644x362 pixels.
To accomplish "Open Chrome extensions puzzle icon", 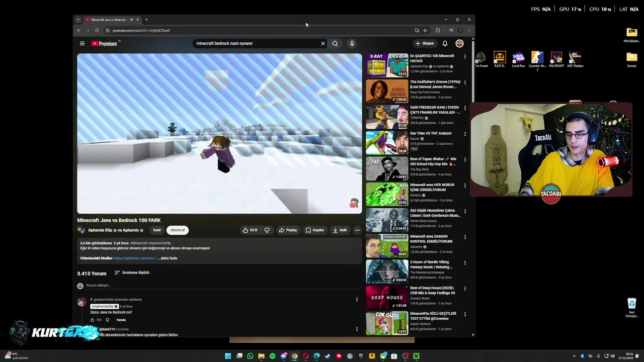I will tap(438, 30).
